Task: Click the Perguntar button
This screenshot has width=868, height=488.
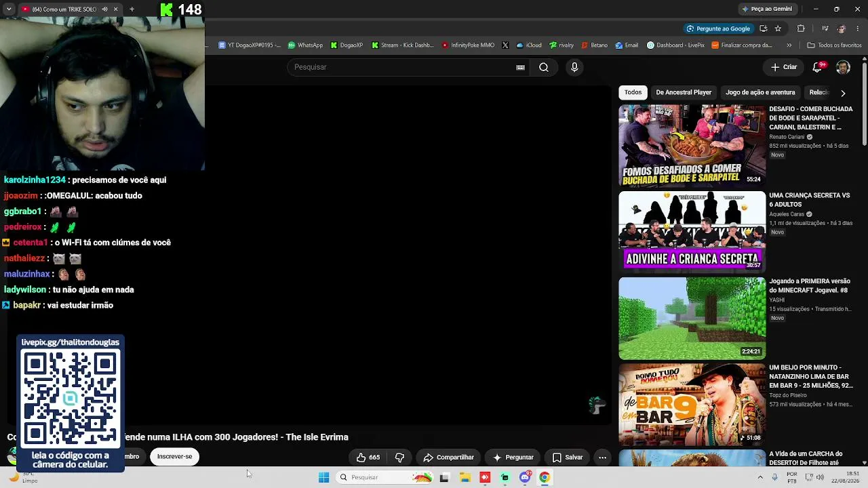Action: pos(513,457)
